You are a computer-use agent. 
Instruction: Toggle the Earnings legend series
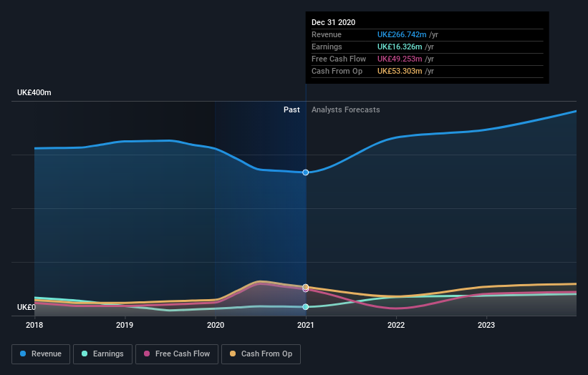pos(102,354)
